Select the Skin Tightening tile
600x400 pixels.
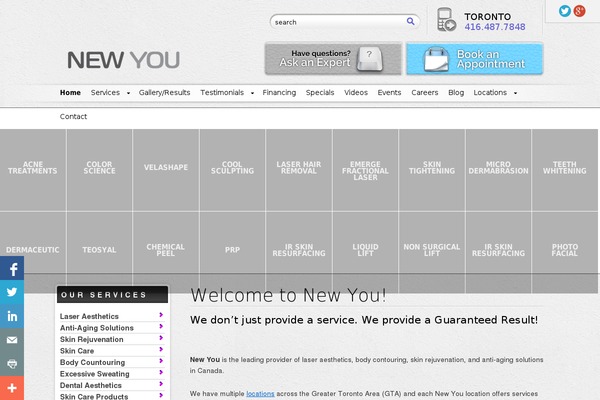[432, 170]
